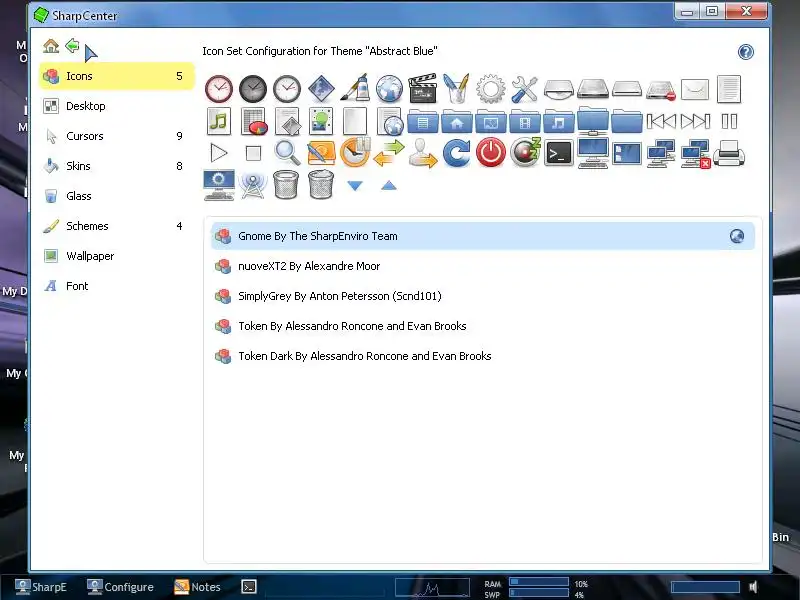Click the envelope mail icon
Viewport: 800px width, 600px height.
(695, 90)
